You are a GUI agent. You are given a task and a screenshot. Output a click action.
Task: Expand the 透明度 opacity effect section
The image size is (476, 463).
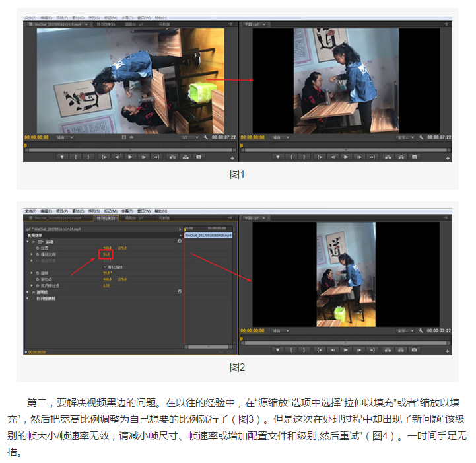(28, 292)
